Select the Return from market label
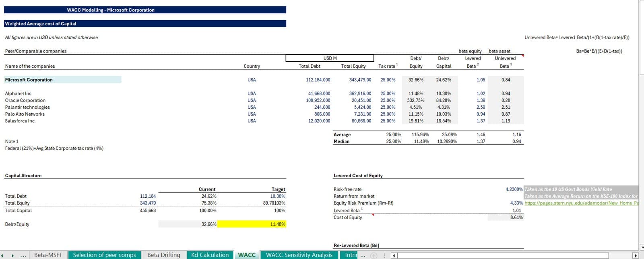The width and height of the screenshot is (644, 259). (354, 196)
